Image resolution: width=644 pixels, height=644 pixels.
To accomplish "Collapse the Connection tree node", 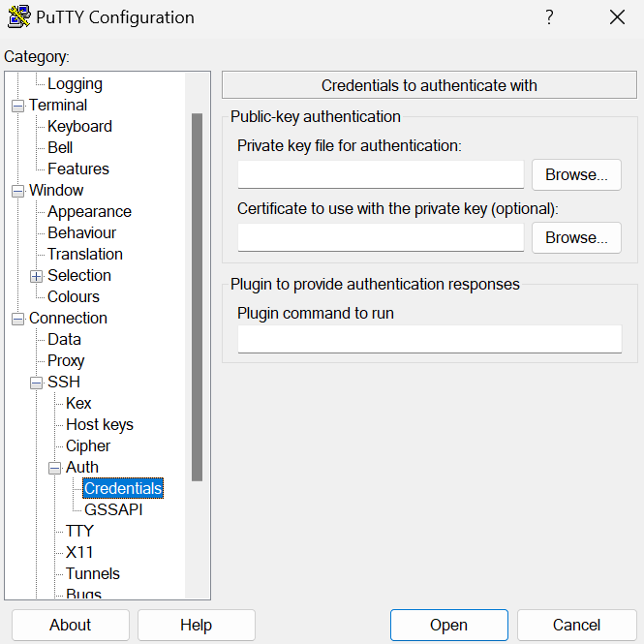I will [x=17, y=319].
